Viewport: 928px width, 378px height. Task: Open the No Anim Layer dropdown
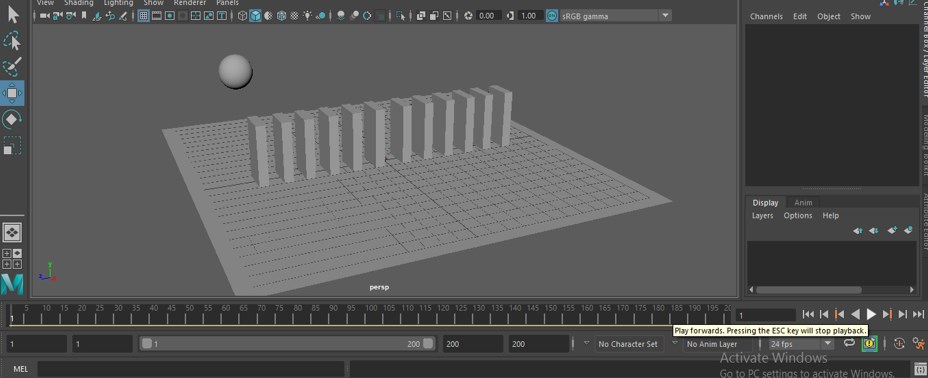[x=718, y=344]
